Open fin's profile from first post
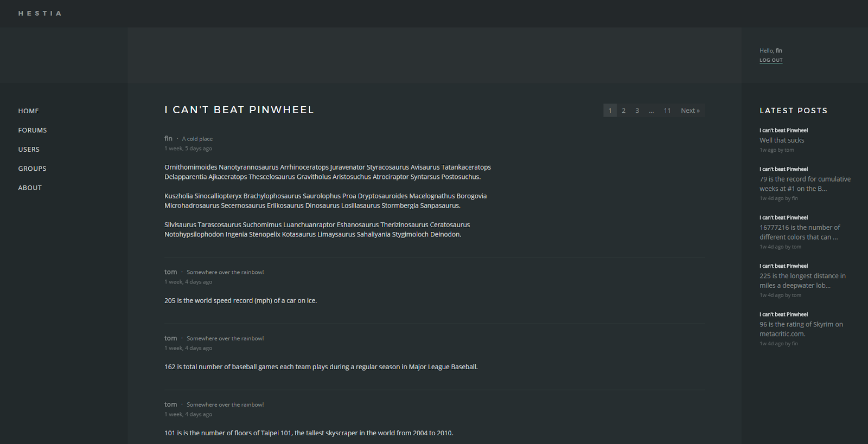The height and width of the screenshot is (444, 868). coord(168,139)
